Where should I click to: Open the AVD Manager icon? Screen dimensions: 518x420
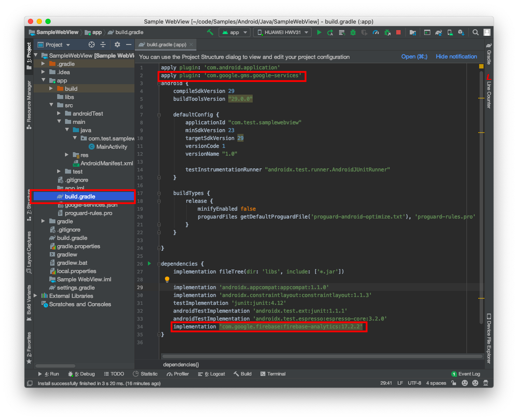coord(449,32)
